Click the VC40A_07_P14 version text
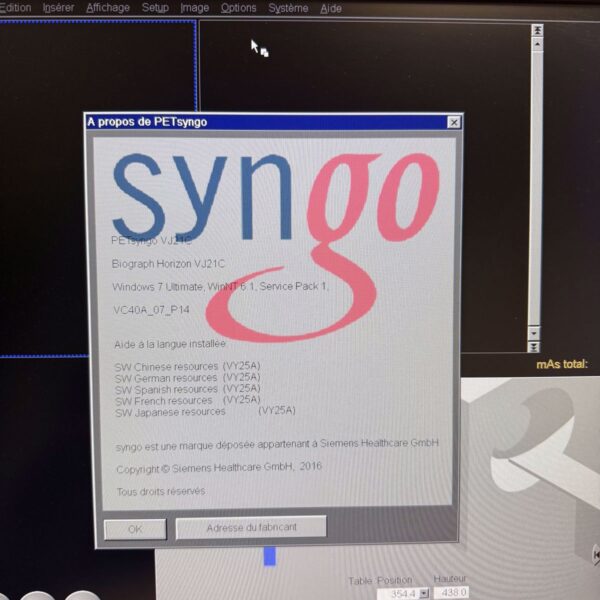Screen dimensions: 600x600 point(152,310)
